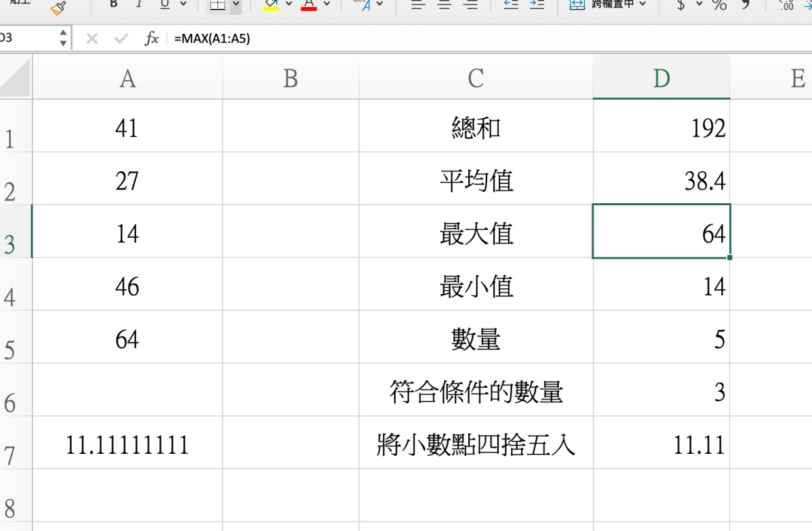Center align the text
The height and width of the screenshot is (531, 812).
[445, 5]
